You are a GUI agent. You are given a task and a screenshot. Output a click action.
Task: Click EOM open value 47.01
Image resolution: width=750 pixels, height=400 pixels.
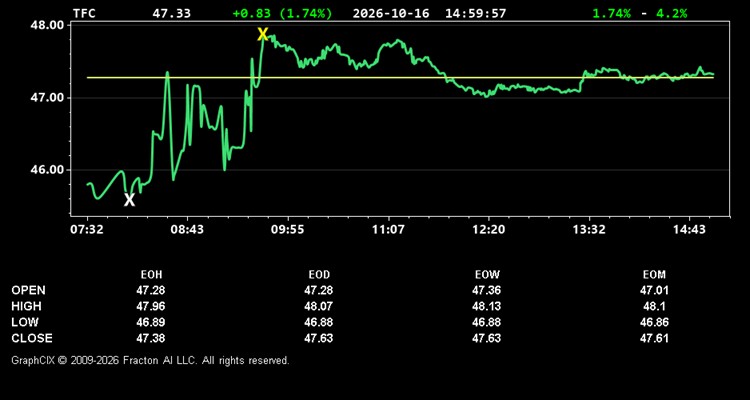(654, 290)
